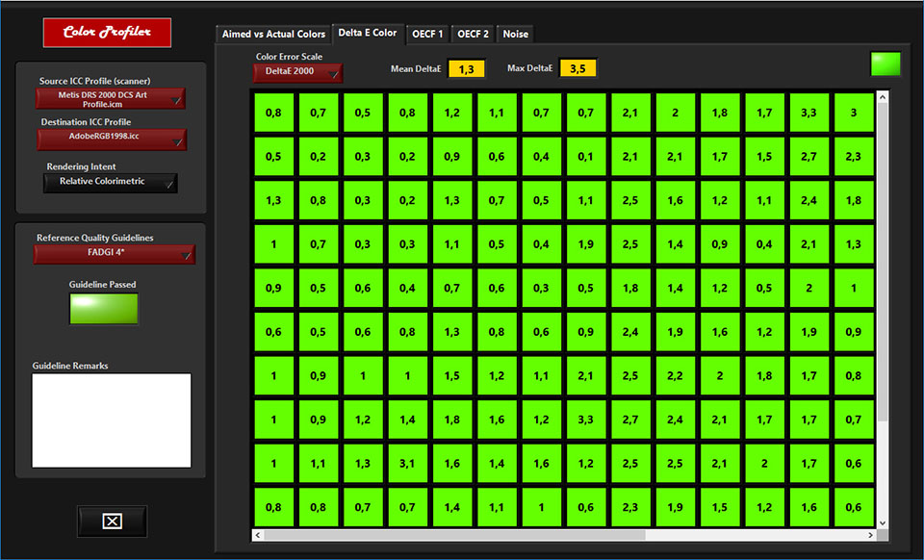This screenshot has height=560, width=924.
Task: Click the horizontal scrollbar right arrow
Action: coord(870,535)
